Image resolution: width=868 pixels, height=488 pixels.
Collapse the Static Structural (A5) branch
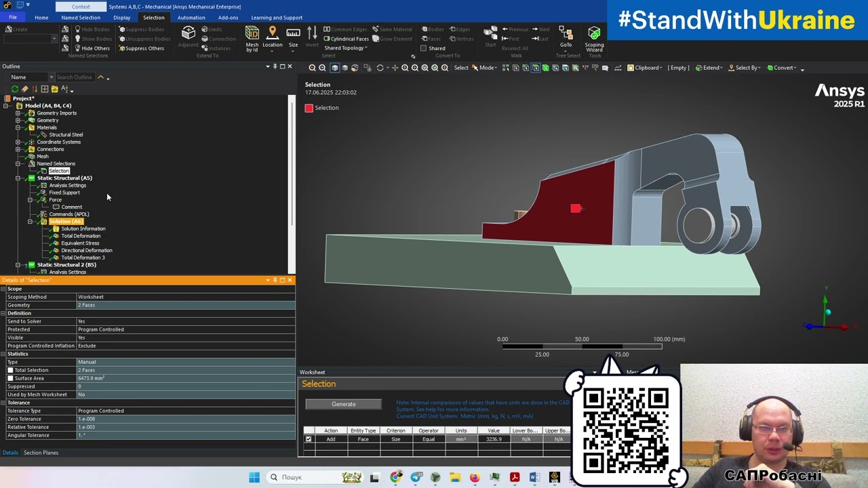click(x=18, y=178)
